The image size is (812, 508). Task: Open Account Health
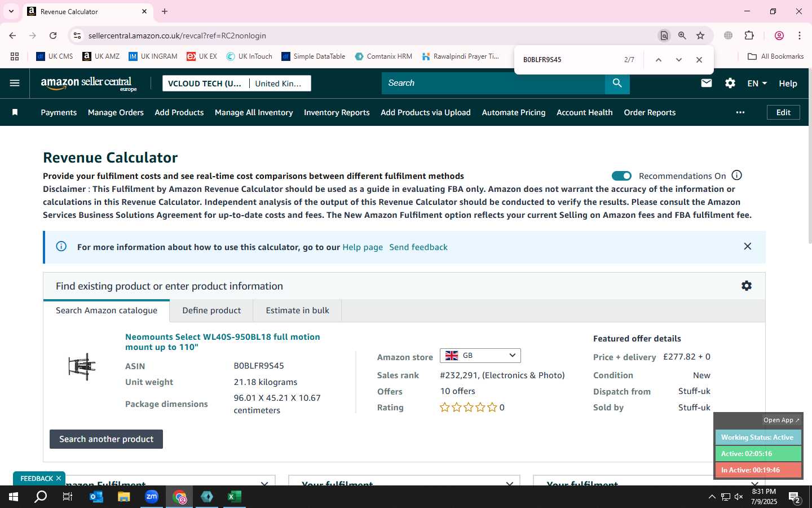pos(585,112)
